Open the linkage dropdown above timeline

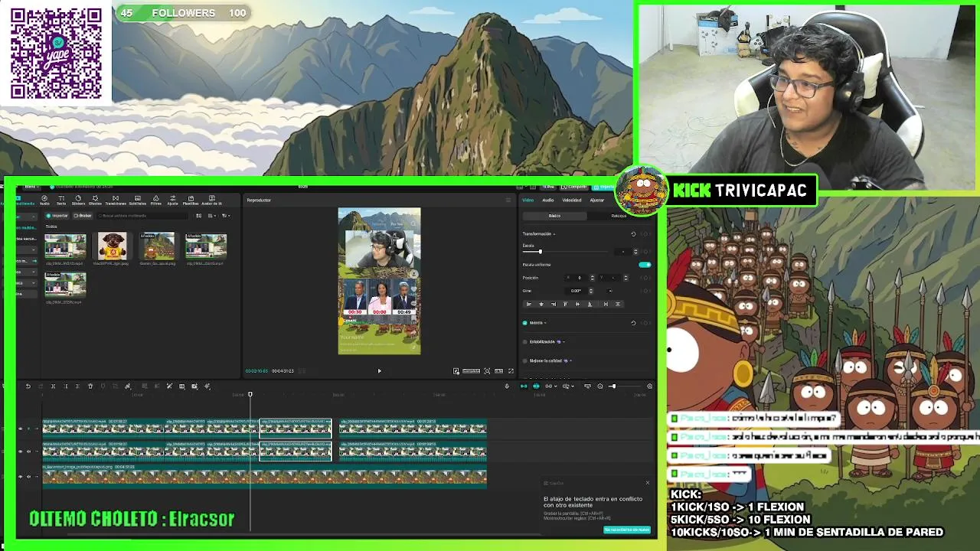(x=551, y=386)
